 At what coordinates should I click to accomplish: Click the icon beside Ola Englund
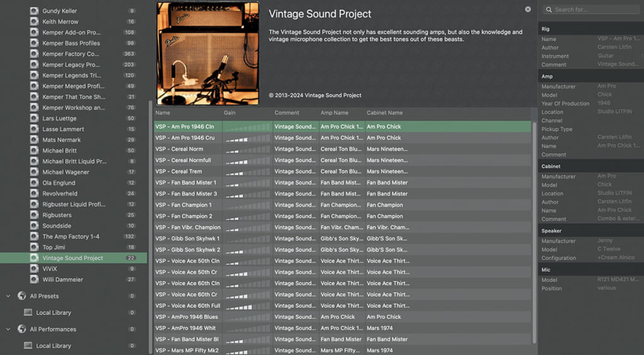[34, 183]
